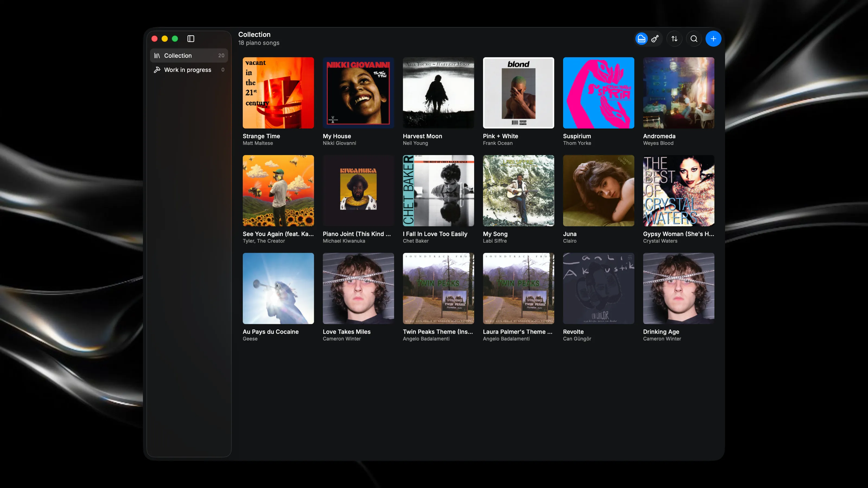This screenshot has width=868, height=488.
Task: Click the title "Au Pays du Cocaine"
Action: (x=271, y=332)
